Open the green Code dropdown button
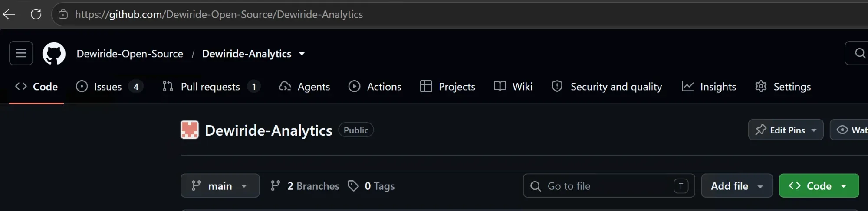868x211 pixels. point(819,186)
